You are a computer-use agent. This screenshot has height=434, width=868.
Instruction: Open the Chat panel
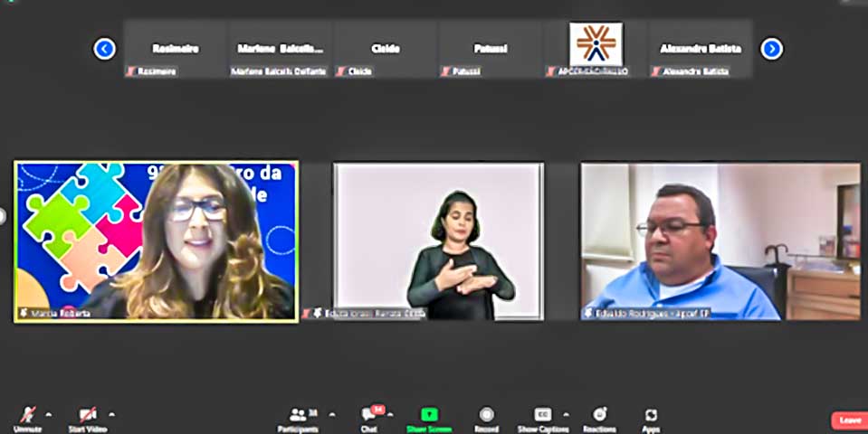[x=369, y=416]
